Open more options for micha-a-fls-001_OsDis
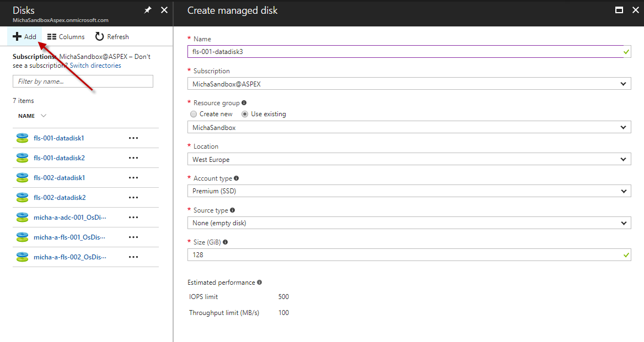Image resolution: width=644 pixels, height=342 pixels. point(133,237)
